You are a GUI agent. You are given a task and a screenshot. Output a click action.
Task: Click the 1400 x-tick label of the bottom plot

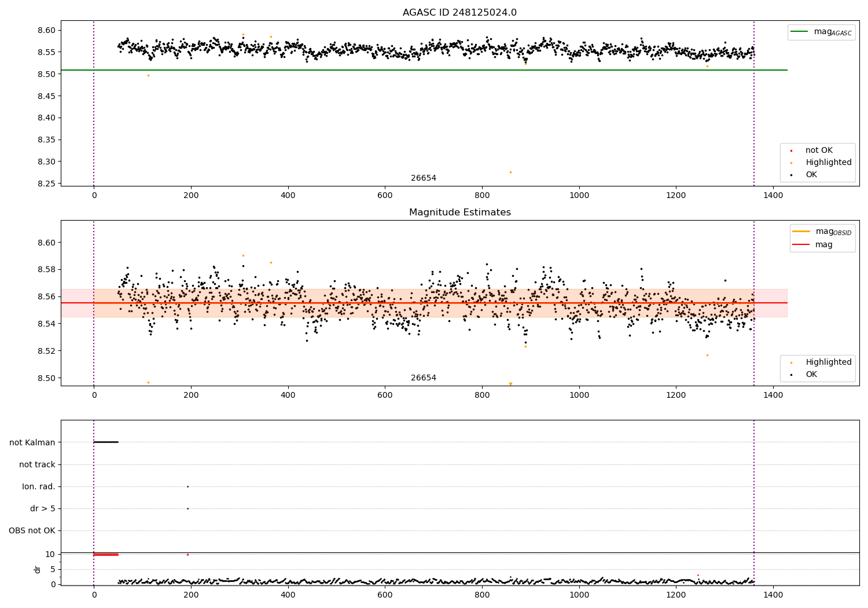point(773,595)
